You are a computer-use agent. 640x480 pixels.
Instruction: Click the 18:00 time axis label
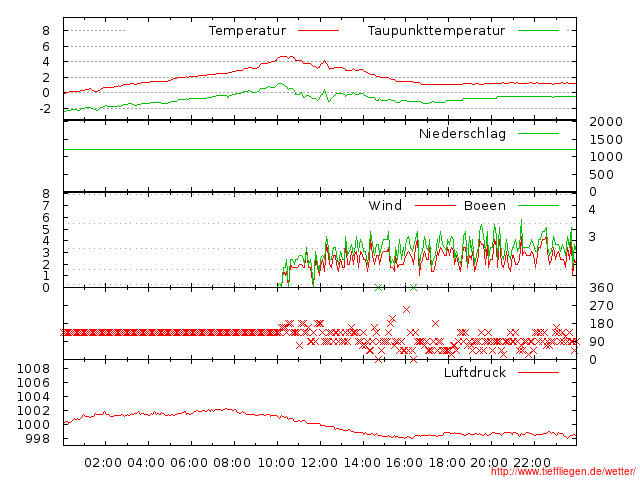click(x=447, y=463)
